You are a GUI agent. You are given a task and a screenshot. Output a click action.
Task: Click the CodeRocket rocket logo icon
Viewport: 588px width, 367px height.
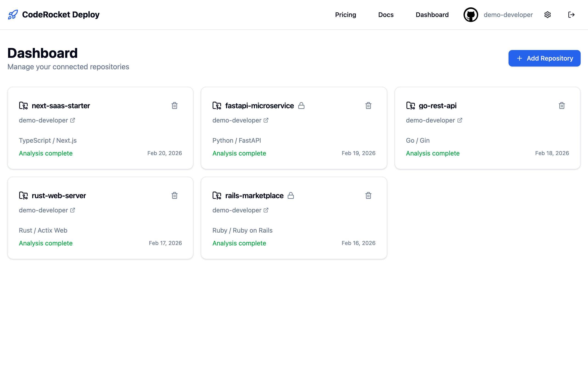pyautogui.click(x=13, y=15)
